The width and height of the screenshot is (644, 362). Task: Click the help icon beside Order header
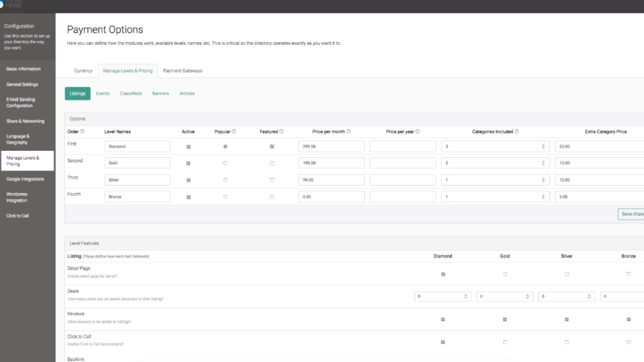click(82, 131)
